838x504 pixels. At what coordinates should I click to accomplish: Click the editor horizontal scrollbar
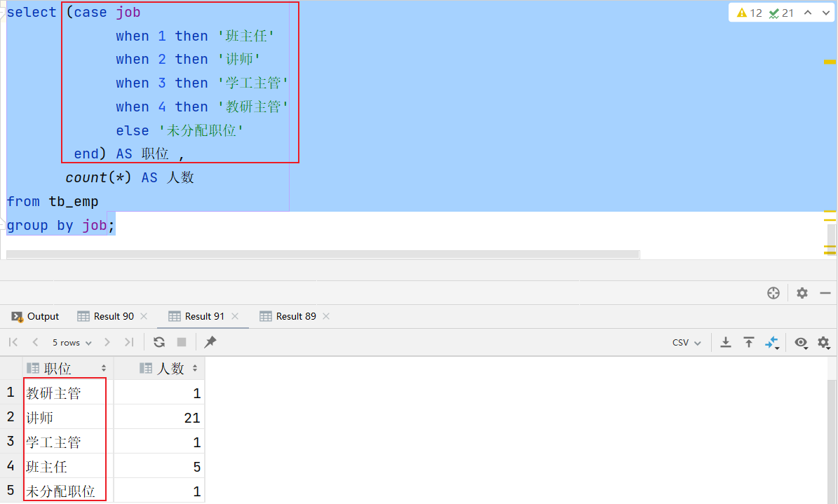(323, 254)
